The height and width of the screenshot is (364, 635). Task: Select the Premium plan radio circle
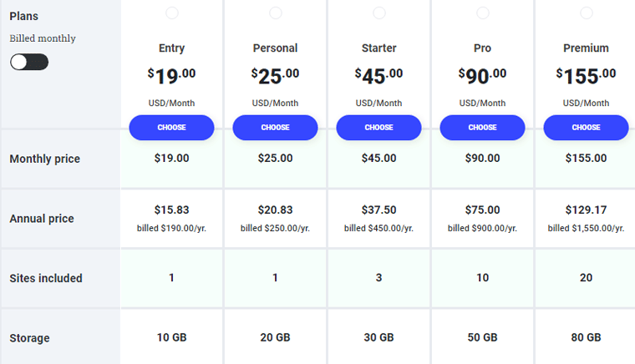[587, 13]
